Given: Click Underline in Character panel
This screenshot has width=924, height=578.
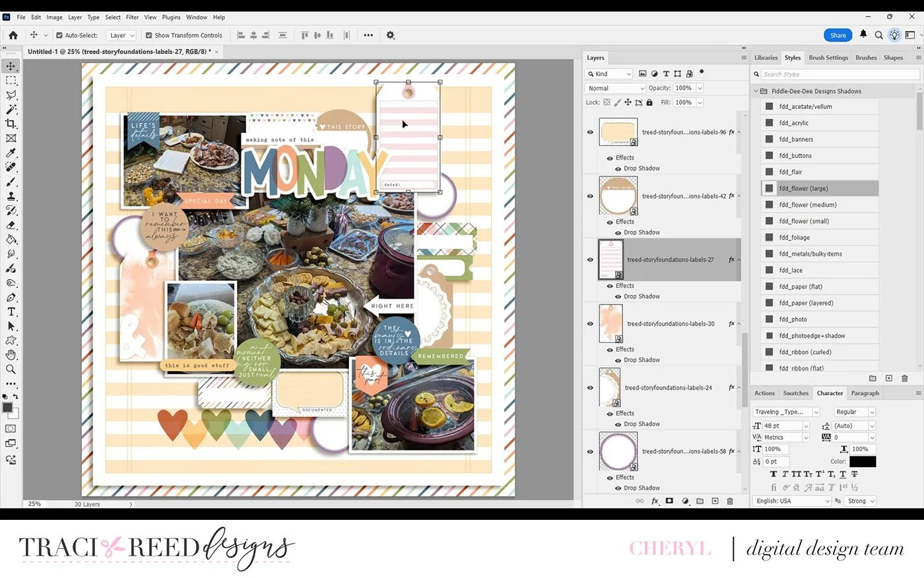Looking at the screenshot, I should 843,474.
